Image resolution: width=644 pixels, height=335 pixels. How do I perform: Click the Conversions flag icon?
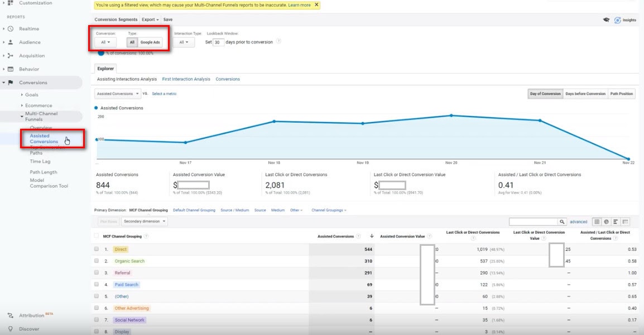click(x=11, y=82)
